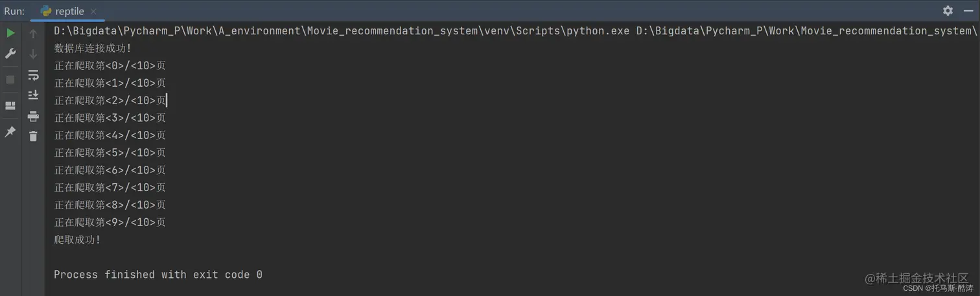The image size is (980, 296).
Task: Click the line 'Process finished with exit code 0'
Action: pyautogui.click(x=158, y=275)
